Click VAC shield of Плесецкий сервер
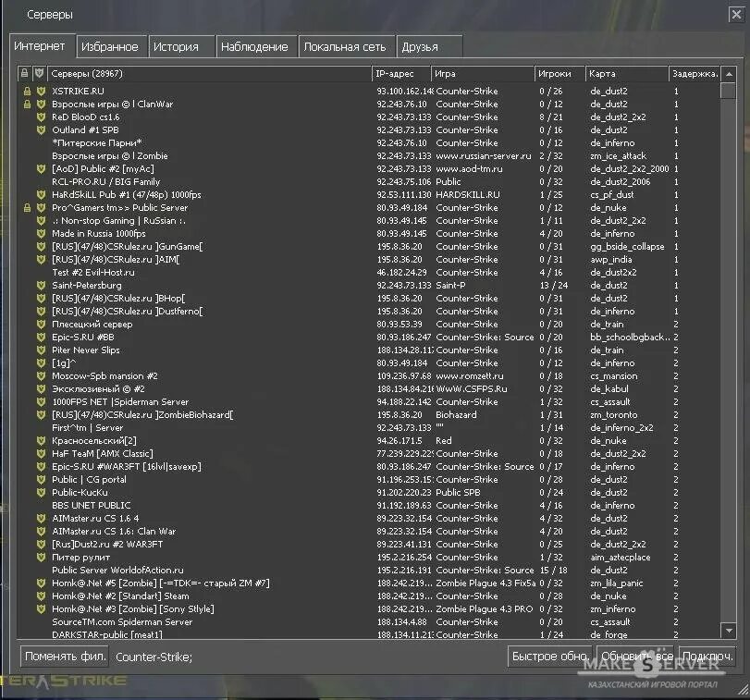750x700 pixels. pyautogui.click(x=41, y=324)
